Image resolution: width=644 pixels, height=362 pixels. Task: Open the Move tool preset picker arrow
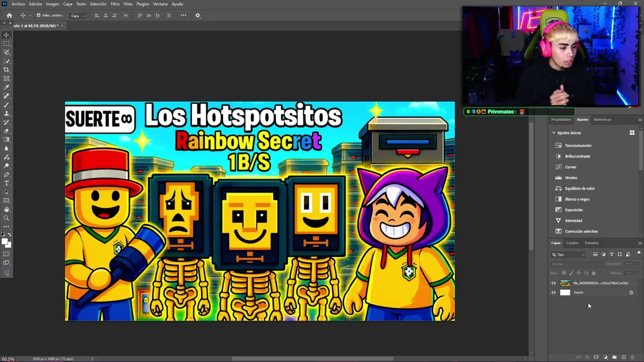tap(30, 16)
